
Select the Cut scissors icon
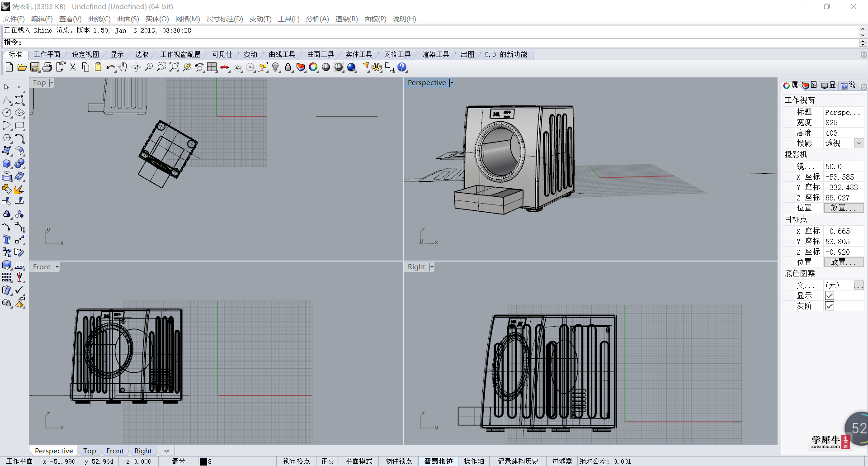click(x=73, y=67)
